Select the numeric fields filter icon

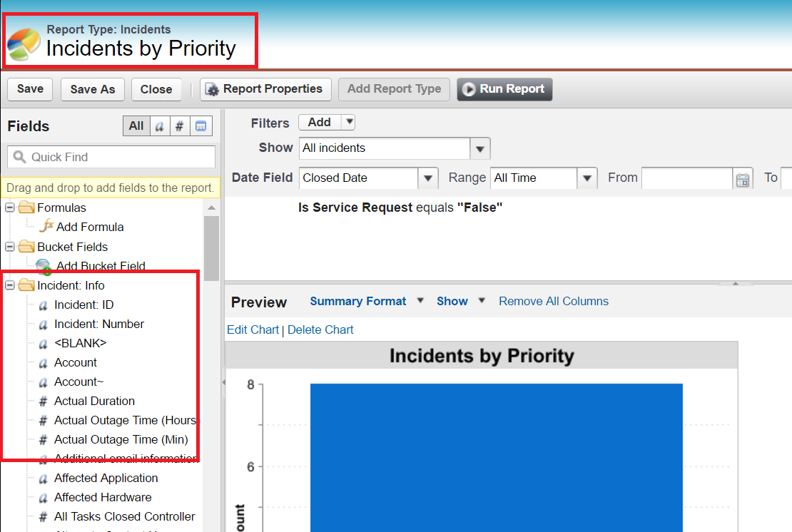point(179,126)
